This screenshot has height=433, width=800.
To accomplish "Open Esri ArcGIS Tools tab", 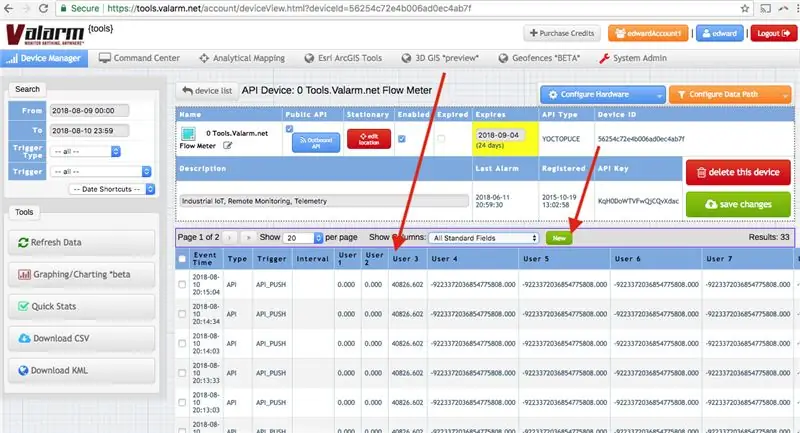I will [x=343, y=58].
